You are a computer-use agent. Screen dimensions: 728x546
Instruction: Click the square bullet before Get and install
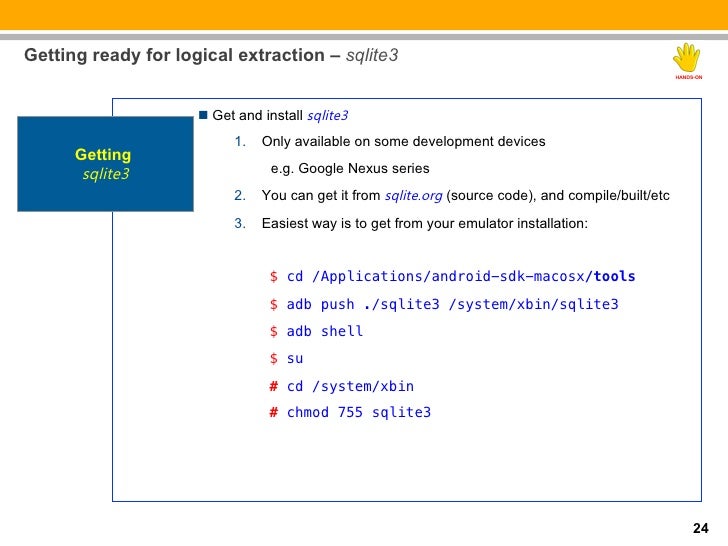pyautogui.click(x=202, y=115)
